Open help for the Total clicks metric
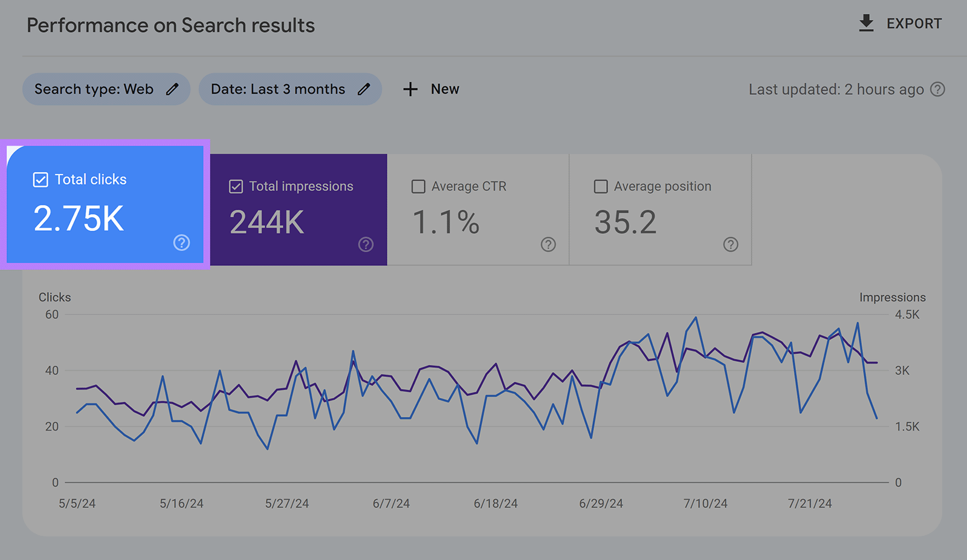The image size is (967, 560). coord(181,243)
